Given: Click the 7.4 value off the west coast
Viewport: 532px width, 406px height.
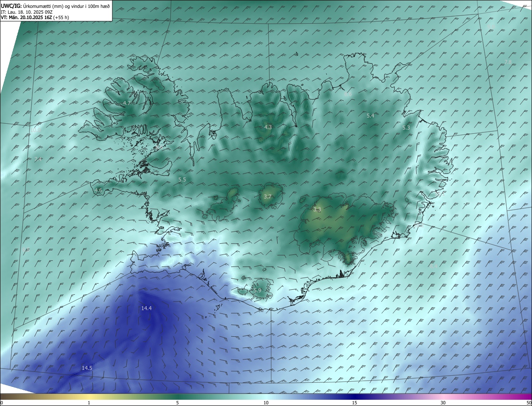Looking at the screenshot, I should [38, 159].
